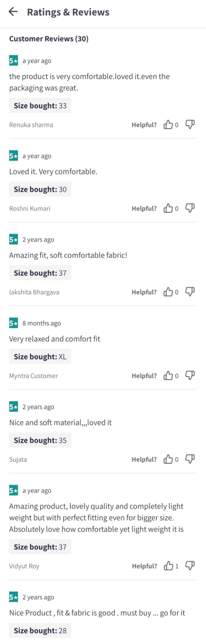Select the Size bought: 28 tag
206x644 pixels.
click(40, 631)
